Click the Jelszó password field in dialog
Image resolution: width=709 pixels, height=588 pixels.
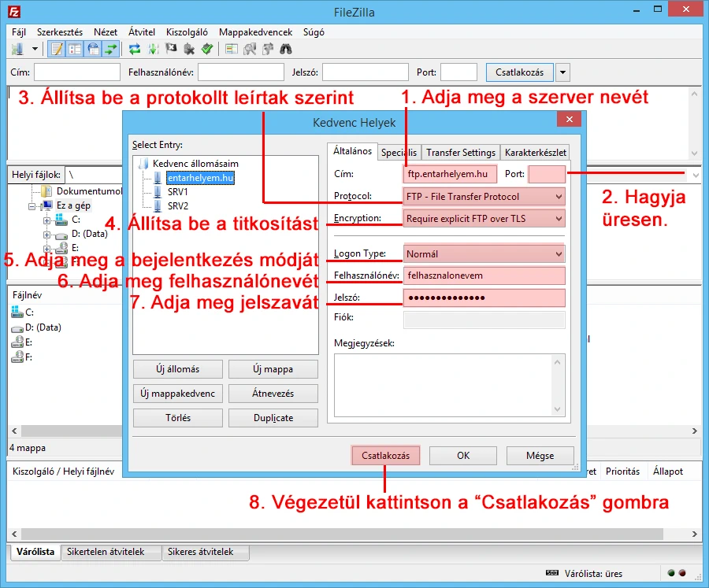coord(484,298)
